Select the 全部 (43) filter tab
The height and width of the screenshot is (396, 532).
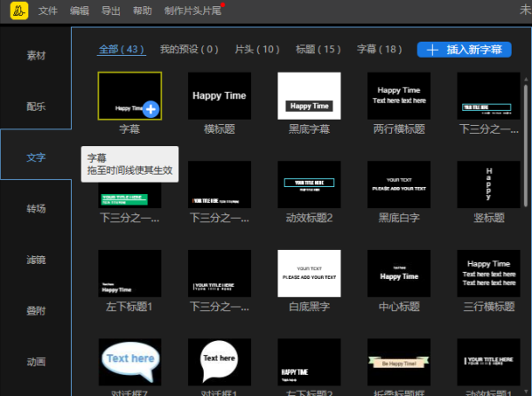[x=121, y=50]
